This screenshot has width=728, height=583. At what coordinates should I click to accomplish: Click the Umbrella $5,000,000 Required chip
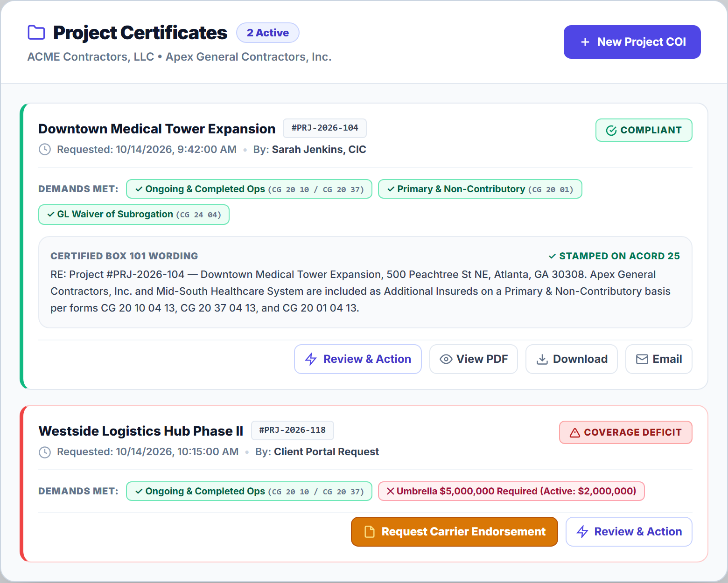[511, 491]
